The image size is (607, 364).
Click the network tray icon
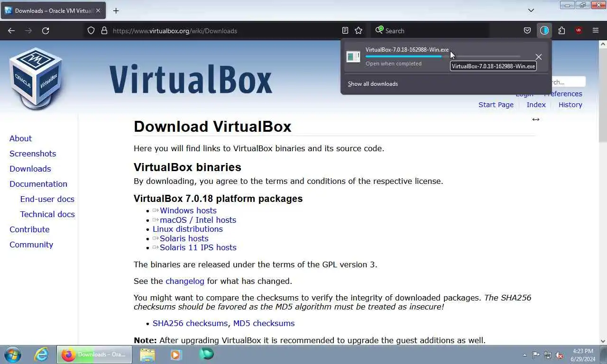(x=548, y=355)
